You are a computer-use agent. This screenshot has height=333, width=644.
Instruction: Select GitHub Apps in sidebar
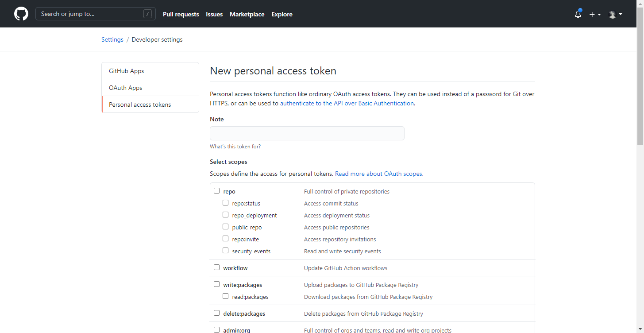tap(150, 71)
